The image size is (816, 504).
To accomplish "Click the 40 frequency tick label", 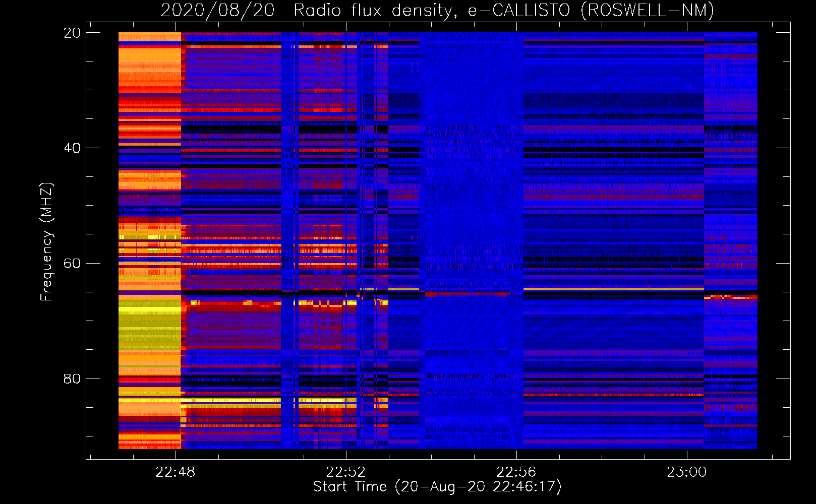I will (x=72, y=148).
